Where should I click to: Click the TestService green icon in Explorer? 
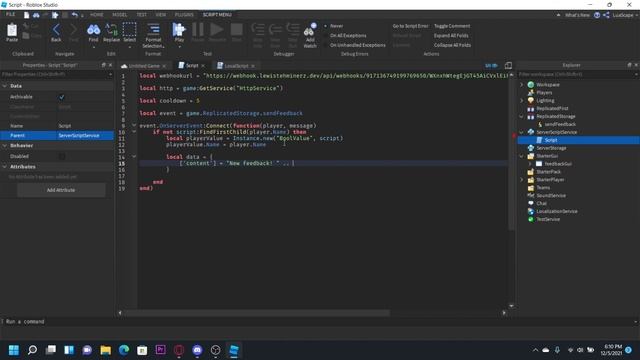coord(531,219)
